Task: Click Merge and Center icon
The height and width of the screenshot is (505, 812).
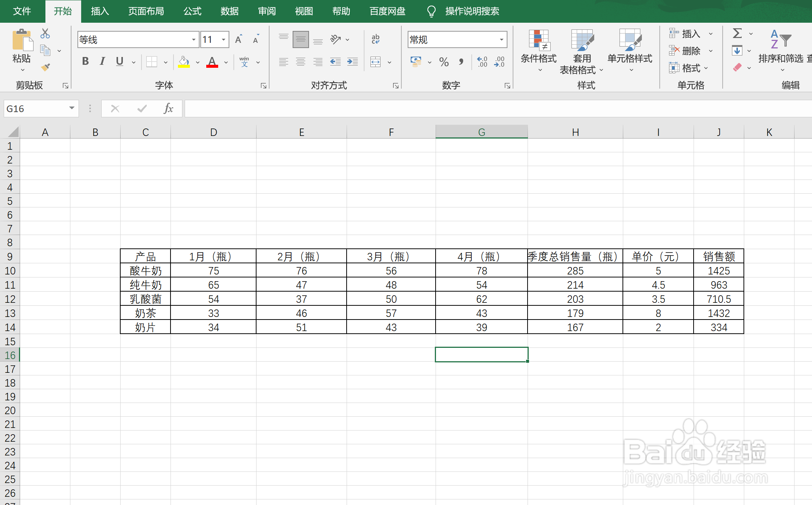Action: (x=376, y=62)
